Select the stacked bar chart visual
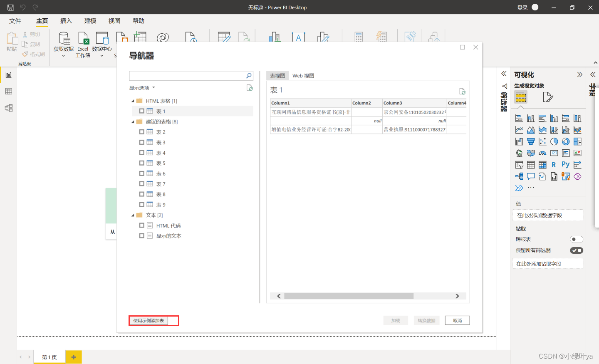The height and width of the screenshot is (364, 599). [x=519, y=119]
